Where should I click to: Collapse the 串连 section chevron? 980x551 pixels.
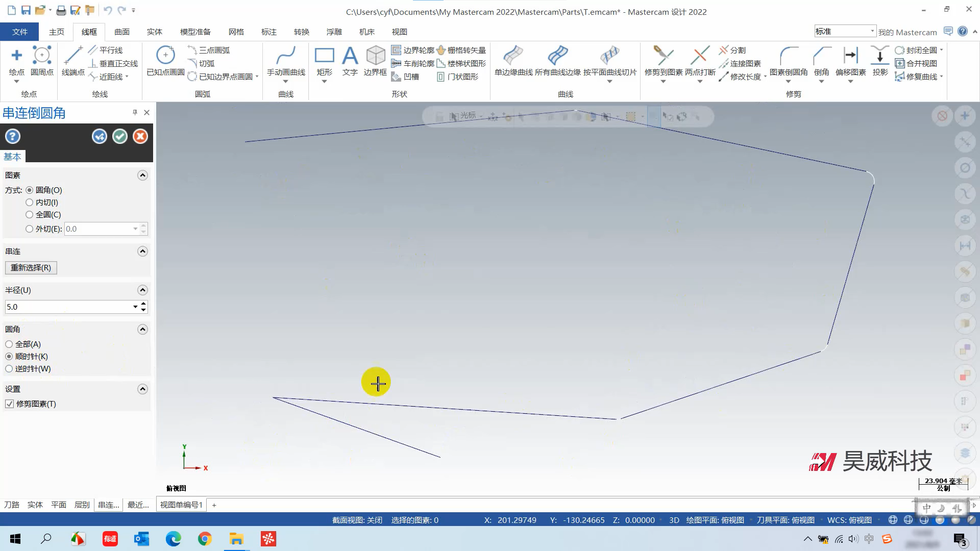[142, 252]
